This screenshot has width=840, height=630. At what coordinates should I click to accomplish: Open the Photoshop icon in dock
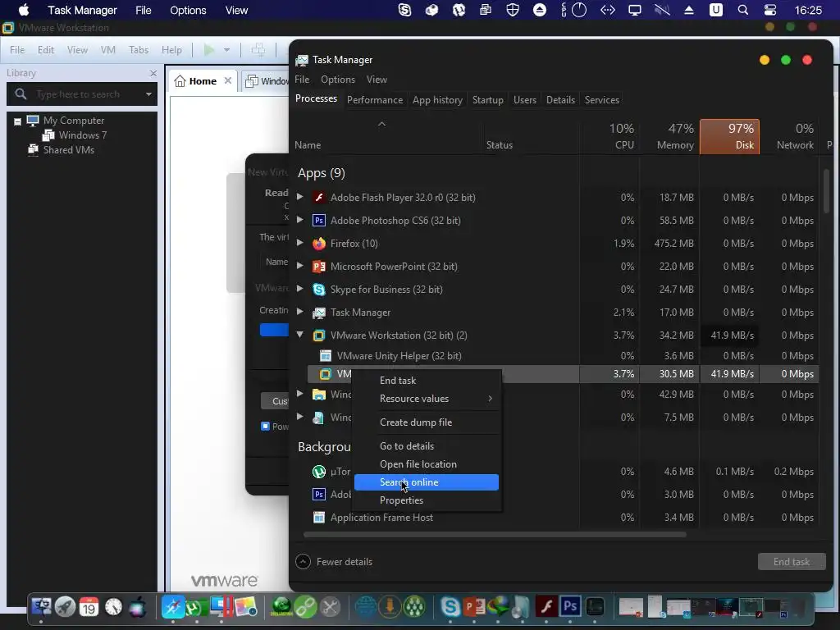click(x=570, y=607)
